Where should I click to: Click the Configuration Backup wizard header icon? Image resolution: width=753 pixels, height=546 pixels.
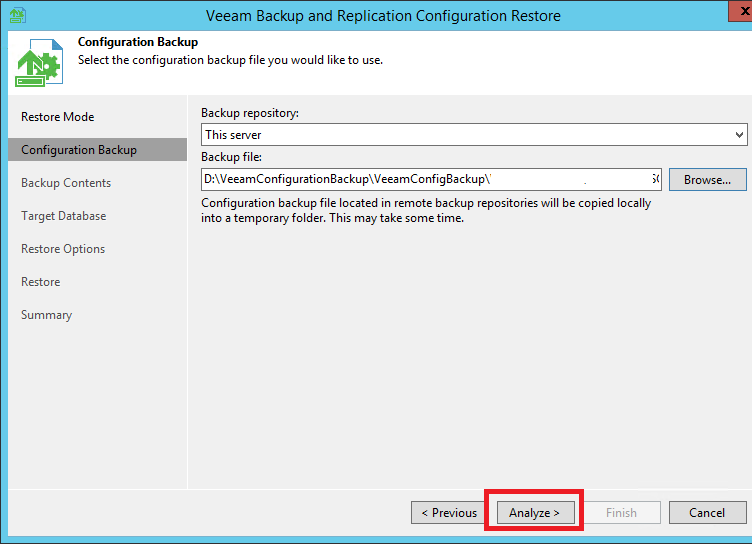[x=39, y=63]
